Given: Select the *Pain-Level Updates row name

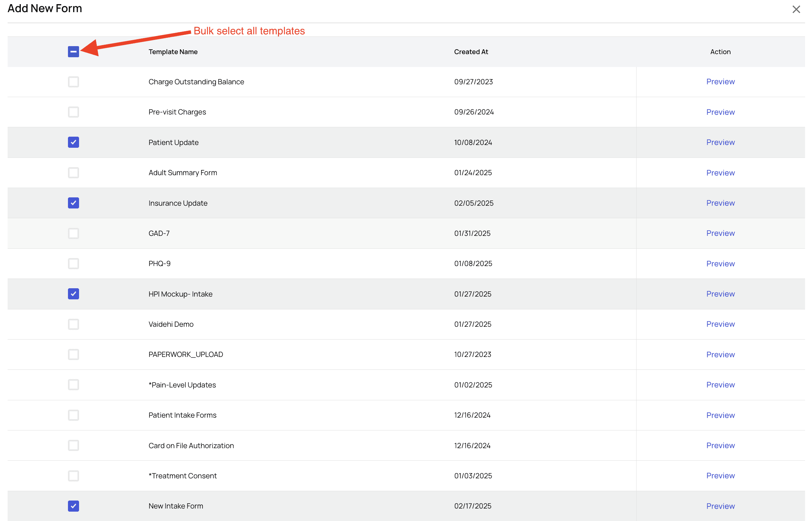Looking at the screenshot, I should pos(182,385).
